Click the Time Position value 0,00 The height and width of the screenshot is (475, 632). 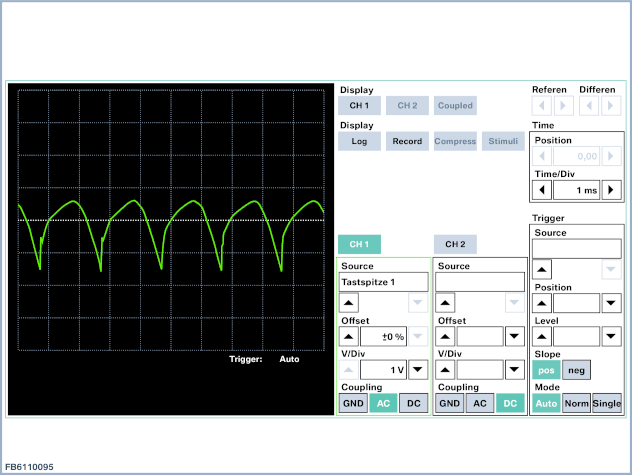click(x=576, y=156)
